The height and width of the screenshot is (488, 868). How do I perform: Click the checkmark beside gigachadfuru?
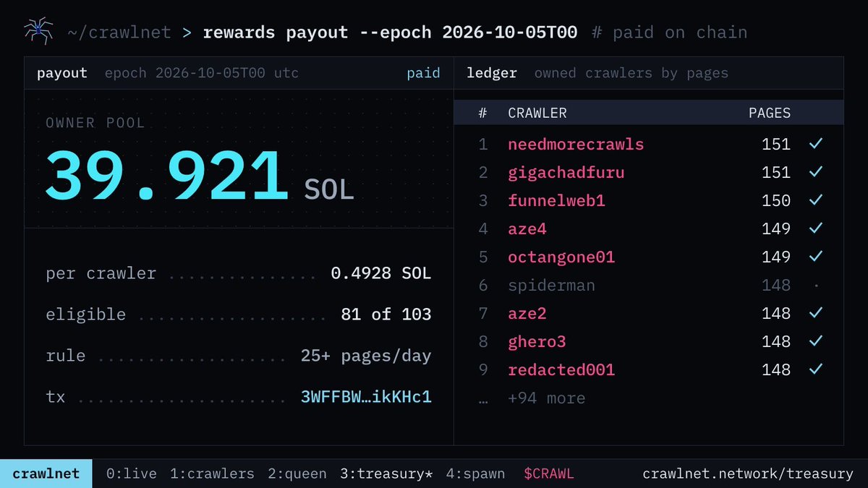816,172
